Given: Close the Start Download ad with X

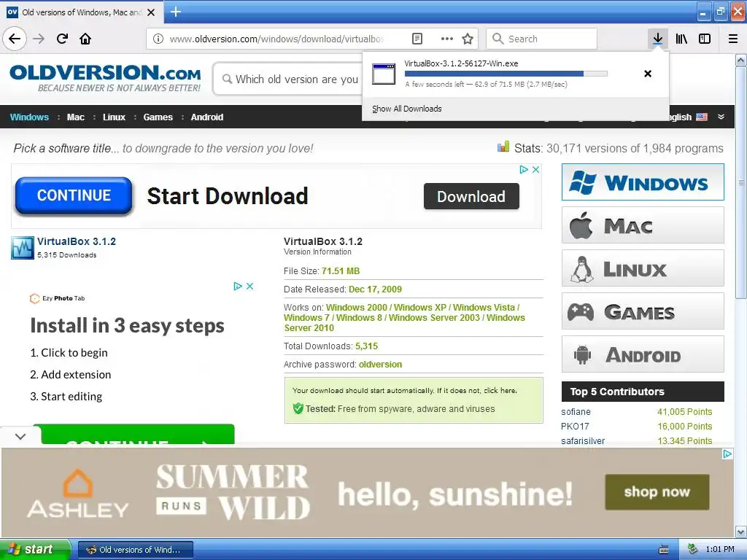Looking at the screenshot, I should [x=536, y=169].
